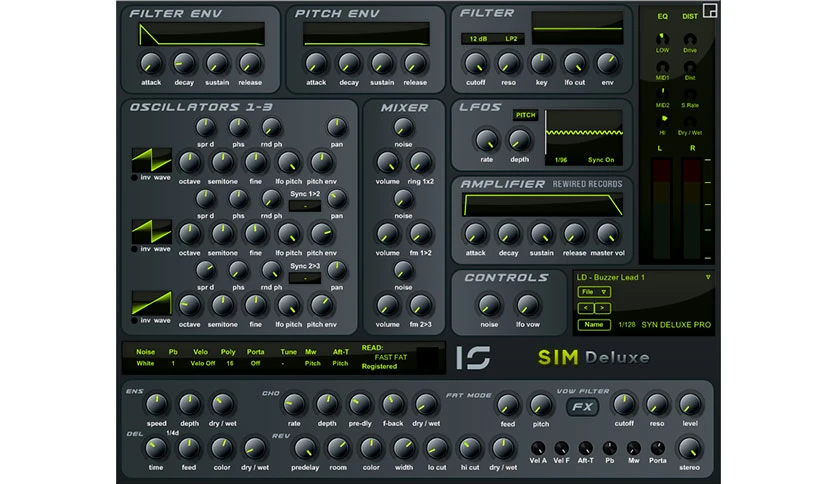Change the 12 dB filter slope selector

478,39
